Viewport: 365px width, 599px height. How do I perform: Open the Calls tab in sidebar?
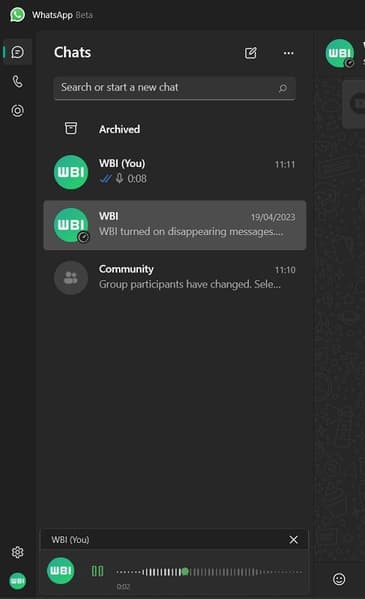(x=18, y=81)
